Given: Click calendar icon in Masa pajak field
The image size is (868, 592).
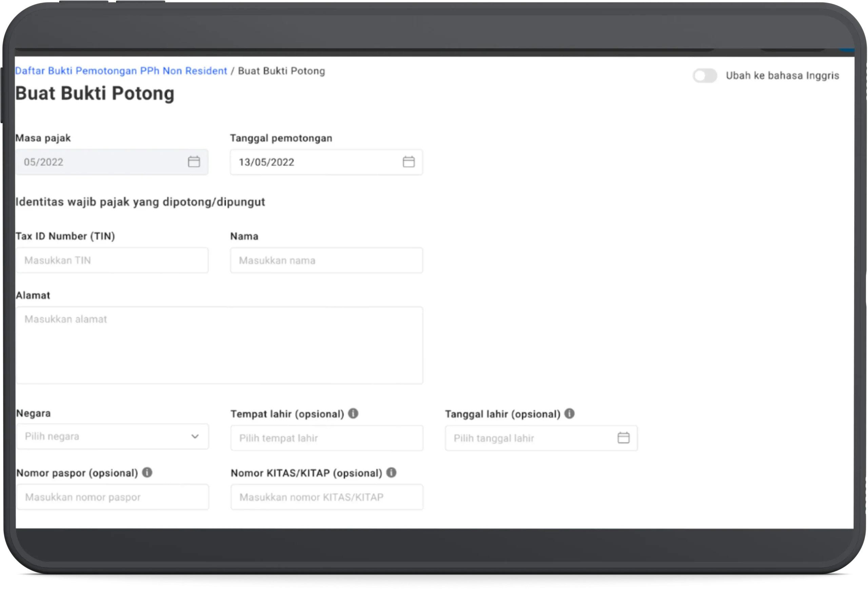Looking at the screenshot, I should pos(194,162).
